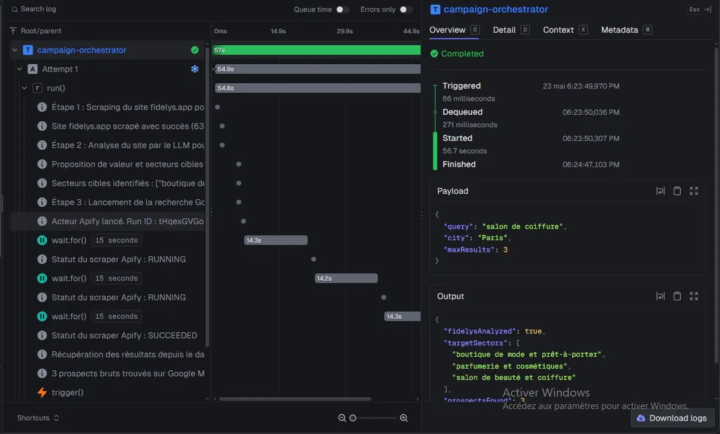Click the Download logs button
Image resolution: width=720 pixels, height=434 pixels.
click(672, 418)
